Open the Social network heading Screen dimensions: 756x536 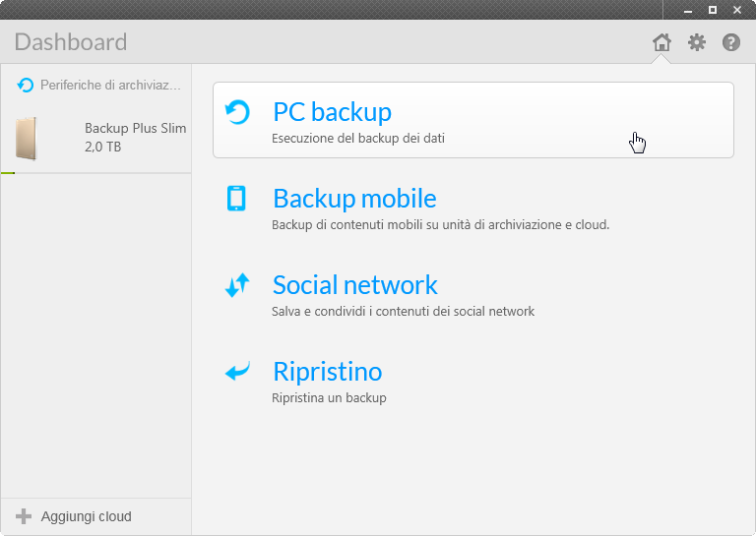coord(354,285)
